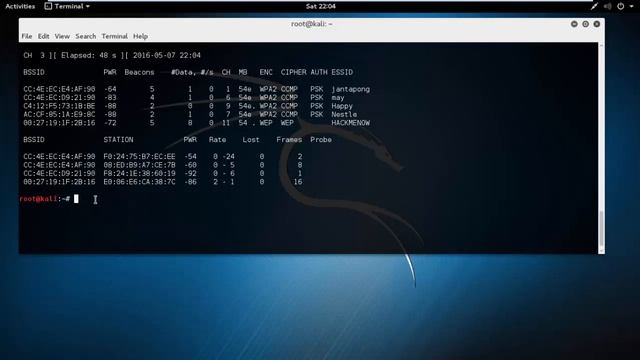
Task: Click the 'Elapsed: 48 s' text
Action: (x=88, y=56)
